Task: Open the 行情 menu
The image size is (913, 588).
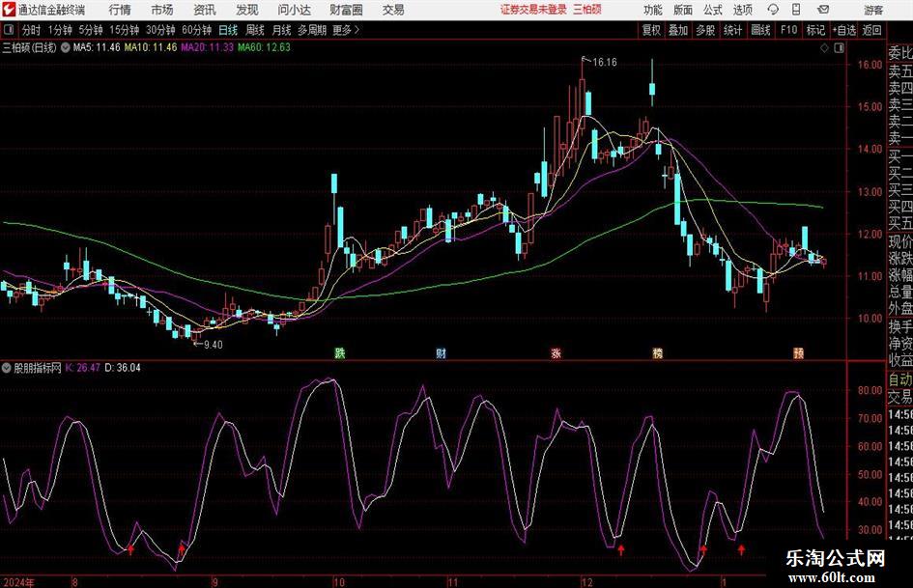Action: 120,10
